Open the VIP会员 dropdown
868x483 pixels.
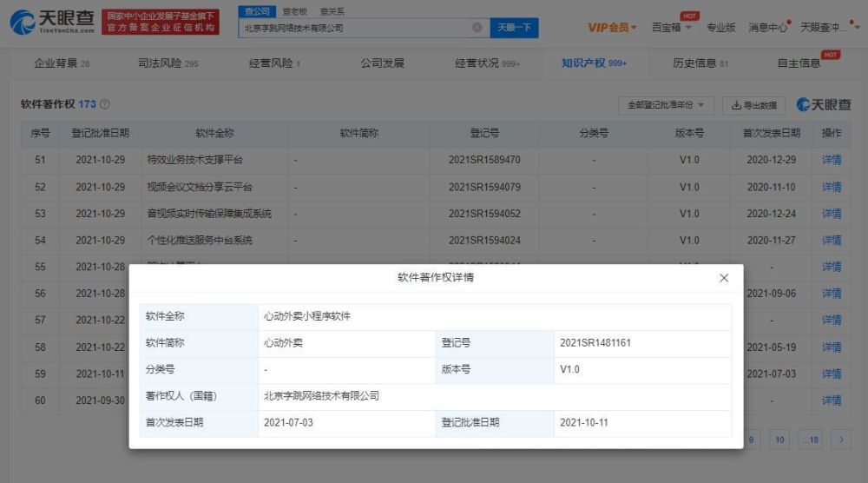click(612, 27)
